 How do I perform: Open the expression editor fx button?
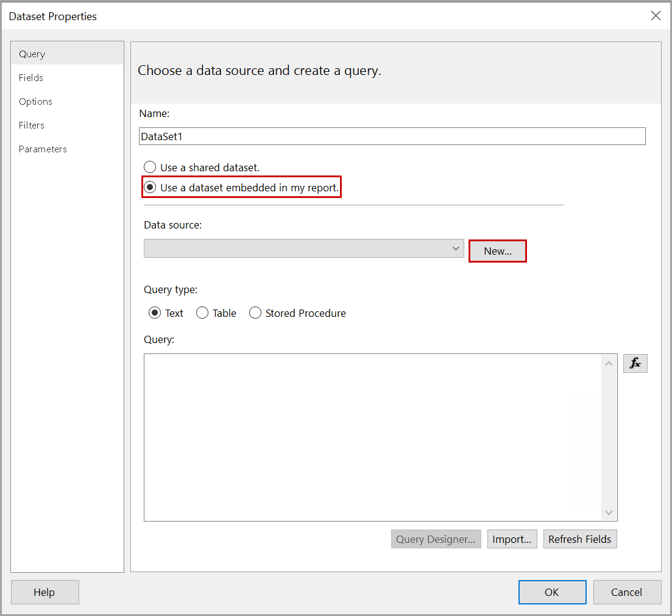point(635,363)
